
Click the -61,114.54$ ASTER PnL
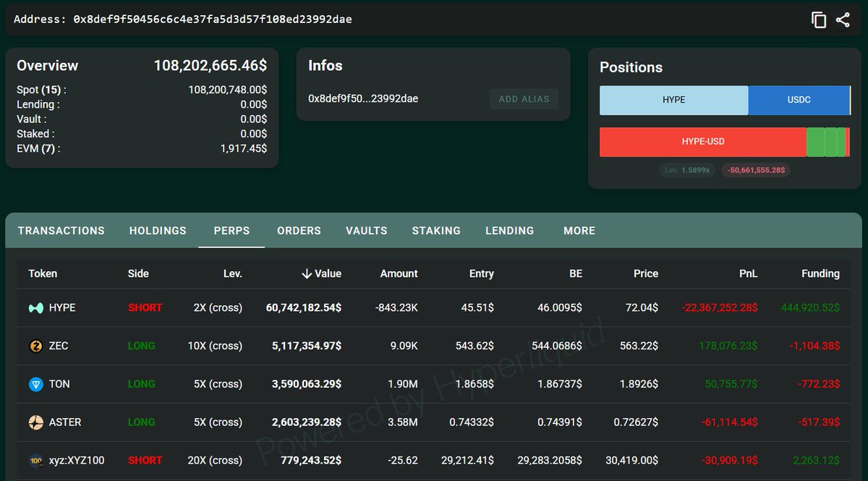click(731, 422)
